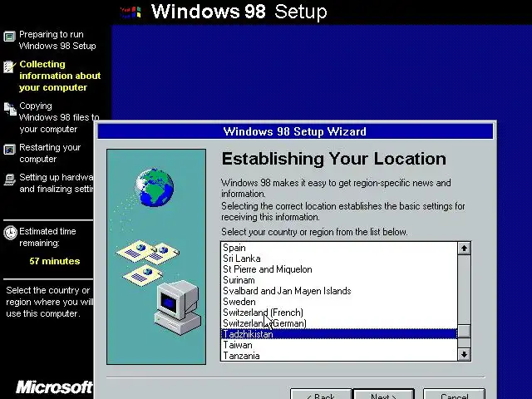Viewport: 532px width, 399px height.
Task: Select Tanzania in the country list
Action: click(x=338, y=356)
